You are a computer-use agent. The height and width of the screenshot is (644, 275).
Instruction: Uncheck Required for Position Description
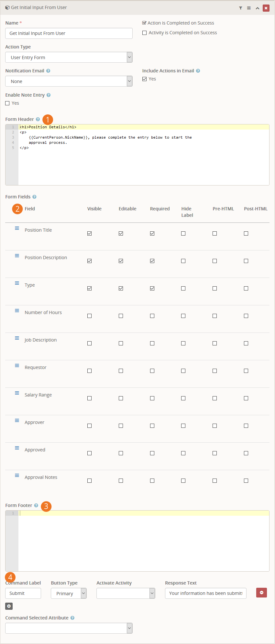click(x=152, y=261)
